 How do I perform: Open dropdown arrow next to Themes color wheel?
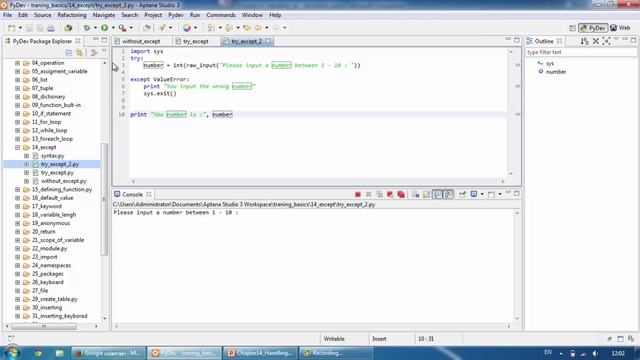pyautogui.click(x=195, y=28)
